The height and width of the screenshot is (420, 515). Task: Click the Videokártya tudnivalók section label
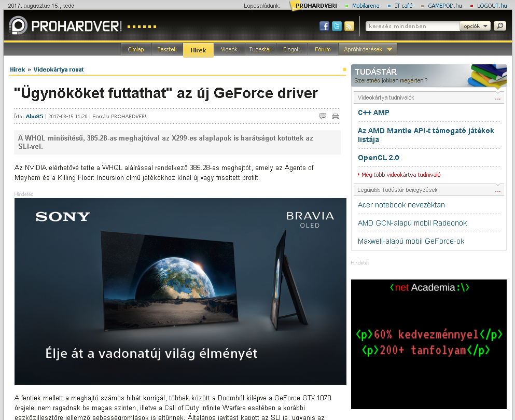click(x=385, y=97)
